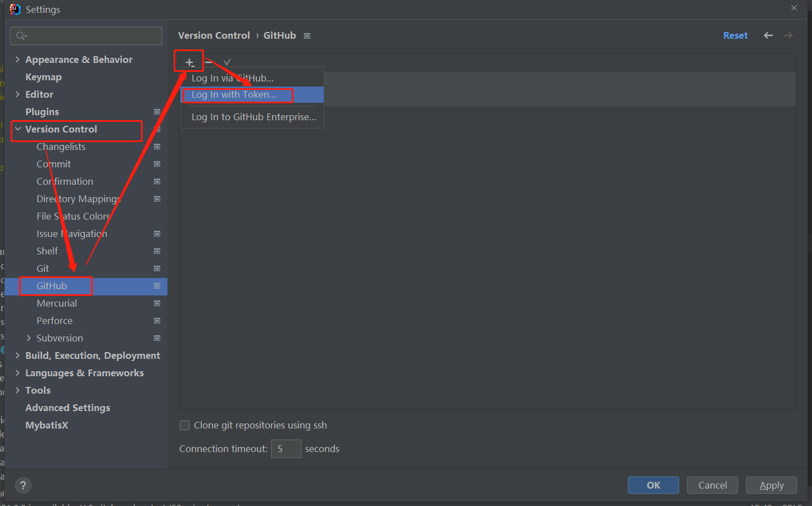Image resolution: width=812 pixels, height=506 pixels.
Task: Click the Cancel button
Action: (713, 485)
